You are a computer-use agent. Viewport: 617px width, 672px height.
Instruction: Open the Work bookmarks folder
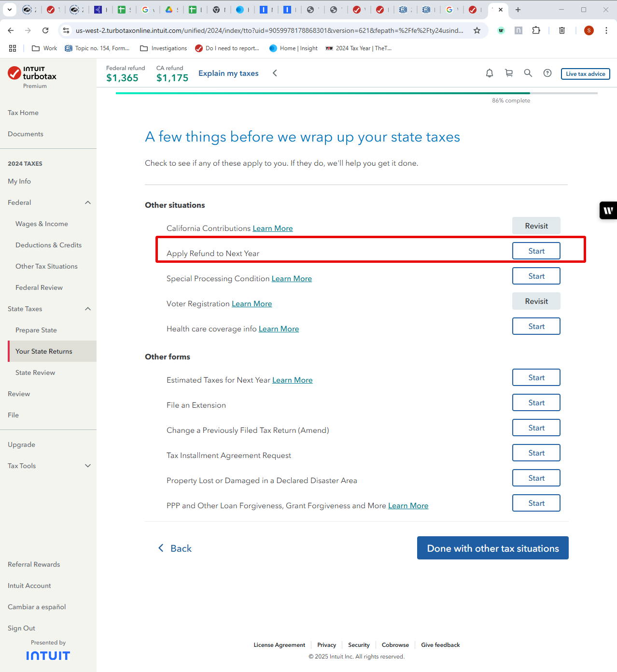point(44,48)
